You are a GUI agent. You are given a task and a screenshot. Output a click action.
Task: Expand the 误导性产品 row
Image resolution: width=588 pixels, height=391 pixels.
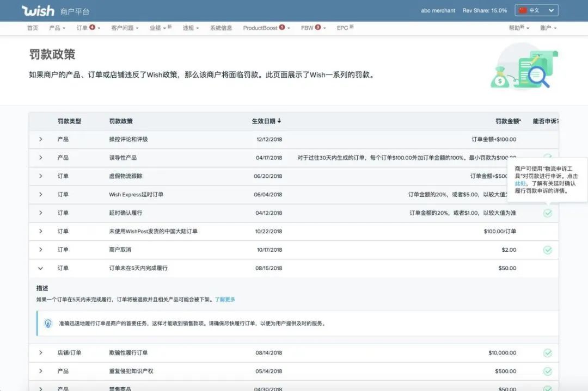40,158
